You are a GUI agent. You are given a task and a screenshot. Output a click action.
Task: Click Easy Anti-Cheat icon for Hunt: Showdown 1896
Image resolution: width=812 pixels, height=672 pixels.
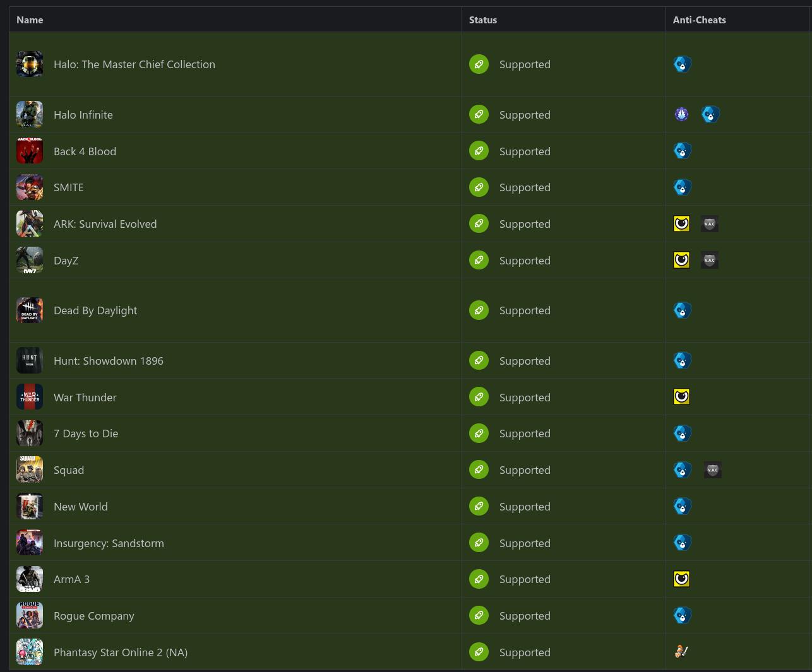682,360
